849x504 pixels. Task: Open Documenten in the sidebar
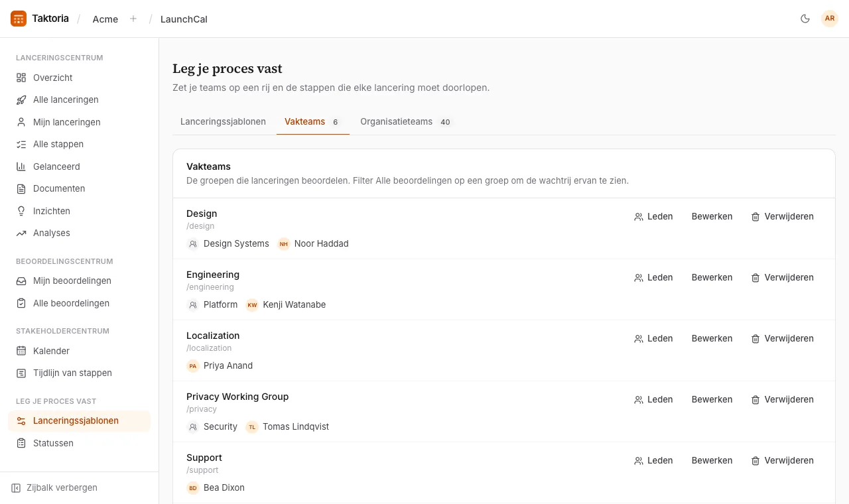pos(79,188)
